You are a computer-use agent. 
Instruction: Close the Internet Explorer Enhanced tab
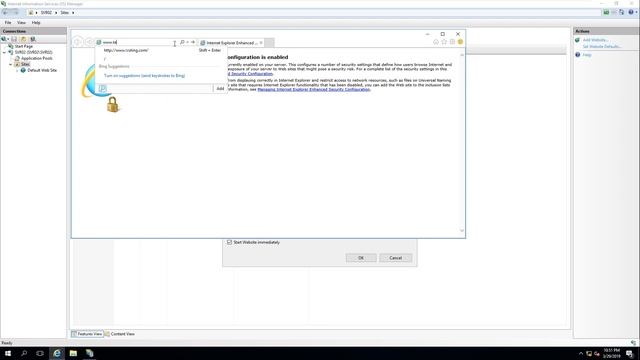click(261, 42)
